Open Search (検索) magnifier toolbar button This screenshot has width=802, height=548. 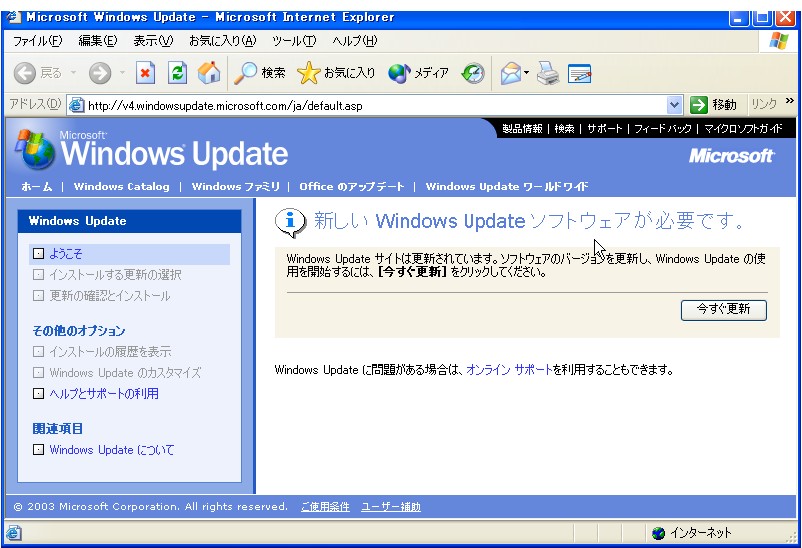(x=259, y=73)
